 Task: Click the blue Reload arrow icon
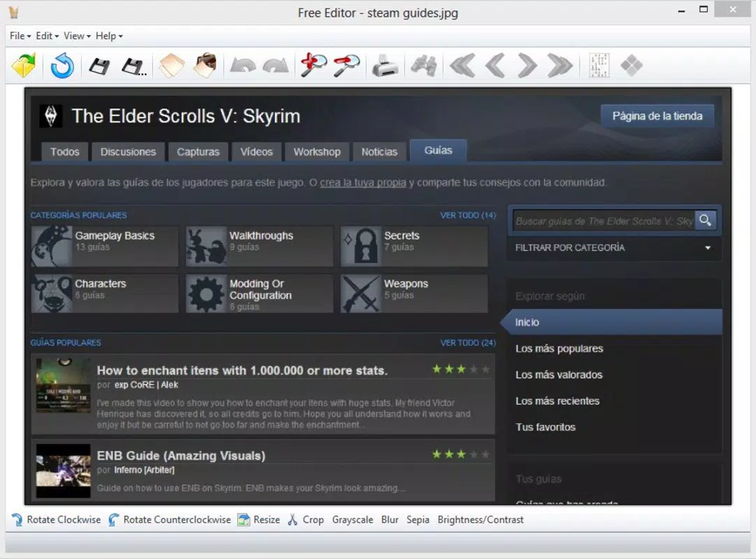point(62,66)
